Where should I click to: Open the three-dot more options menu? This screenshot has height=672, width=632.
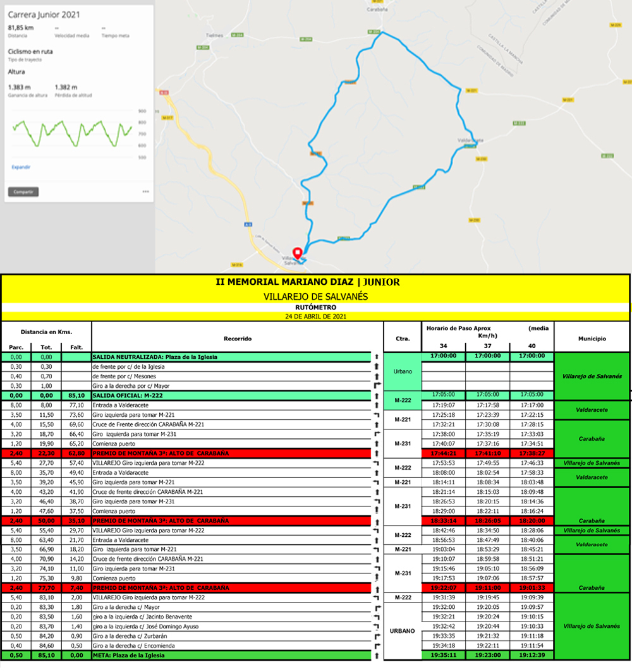[146, 191]
